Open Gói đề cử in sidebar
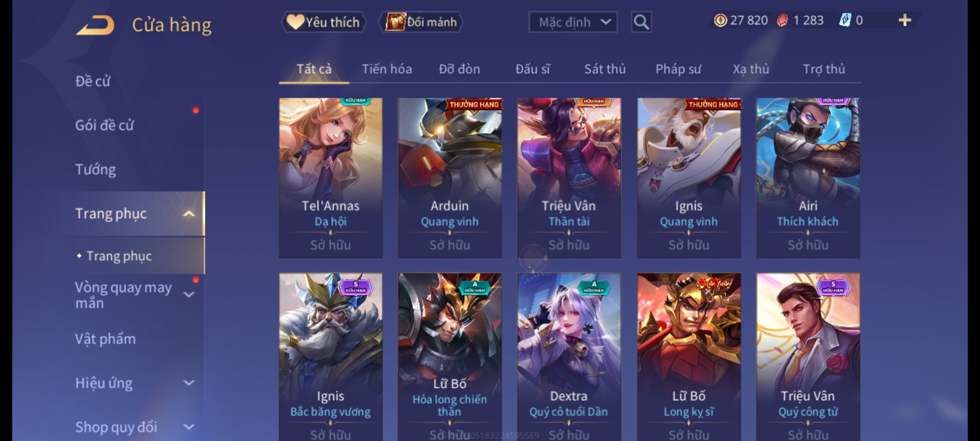This screenshot has width=980, height=441. point(105,125)
